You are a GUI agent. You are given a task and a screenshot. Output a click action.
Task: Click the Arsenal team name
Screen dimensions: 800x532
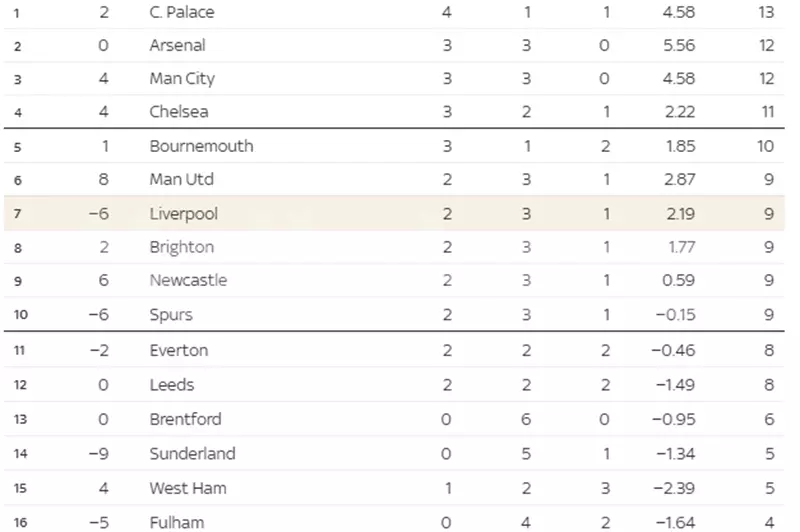coord(177,45)
